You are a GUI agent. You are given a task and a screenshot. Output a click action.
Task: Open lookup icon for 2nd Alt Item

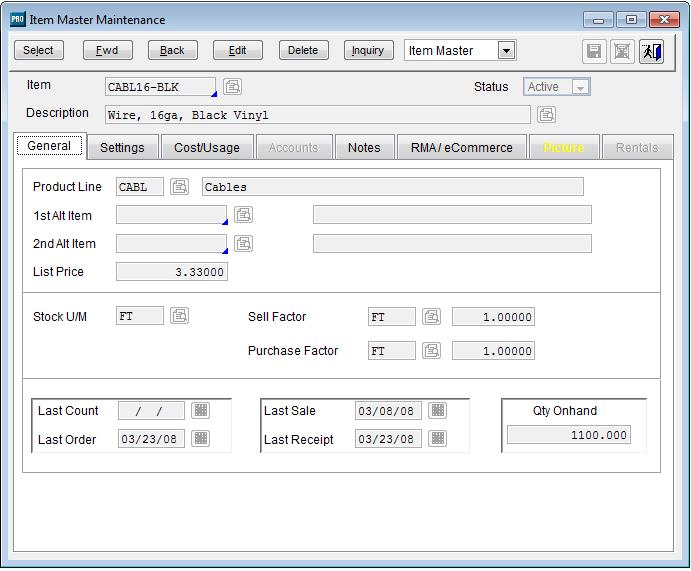[243, 243]
